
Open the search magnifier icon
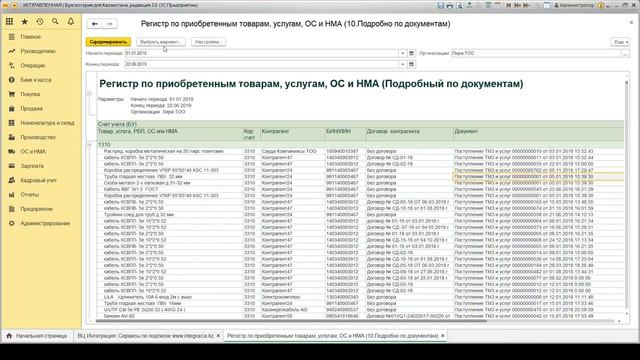click(55, 22)
